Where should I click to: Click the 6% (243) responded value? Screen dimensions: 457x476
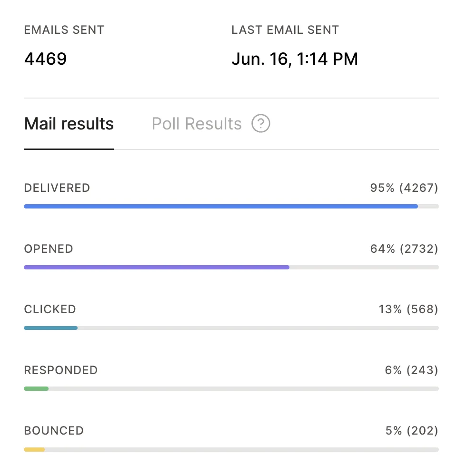pyautogui.click(x=411, y=370)
